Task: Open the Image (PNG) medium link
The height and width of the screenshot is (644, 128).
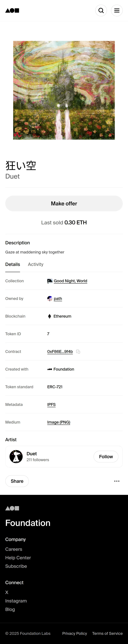Action: 59,422
